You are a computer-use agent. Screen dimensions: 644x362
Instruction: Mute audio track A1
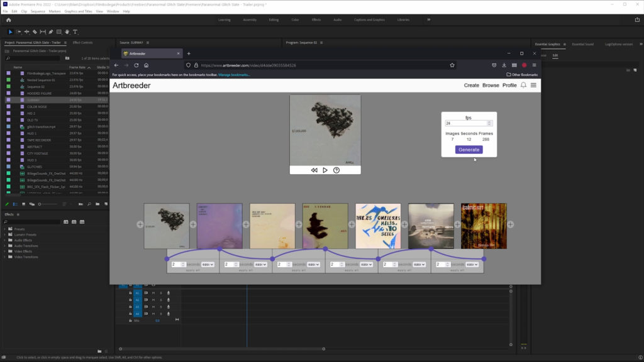coord(153,293)
